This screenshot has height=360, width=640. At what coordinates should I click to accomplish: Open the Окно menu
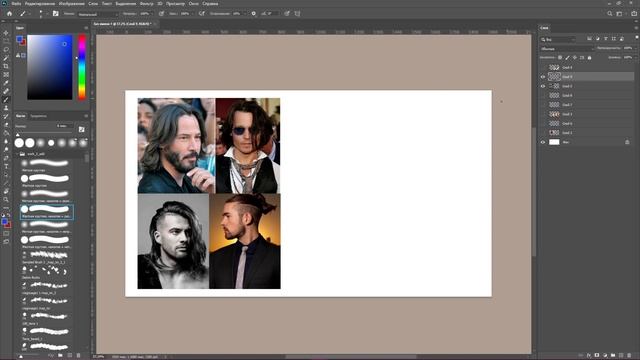coord(193,3)
